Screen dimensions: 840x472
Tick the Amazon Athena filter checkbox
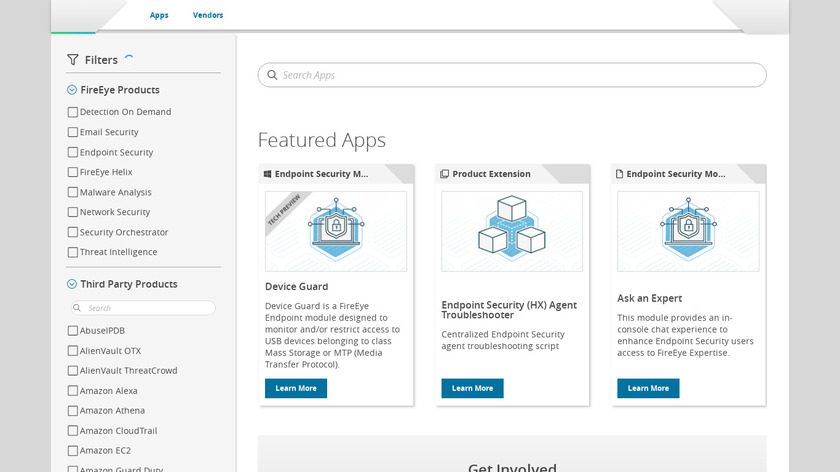pyautogui.click(x=72, y=410)
